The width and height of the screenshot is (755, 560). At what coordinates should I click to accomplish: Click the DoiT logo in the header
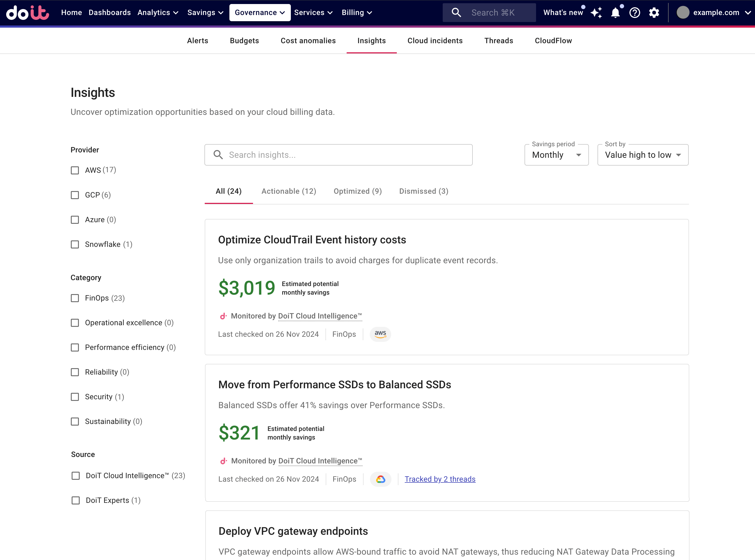(x=28, y=13)
